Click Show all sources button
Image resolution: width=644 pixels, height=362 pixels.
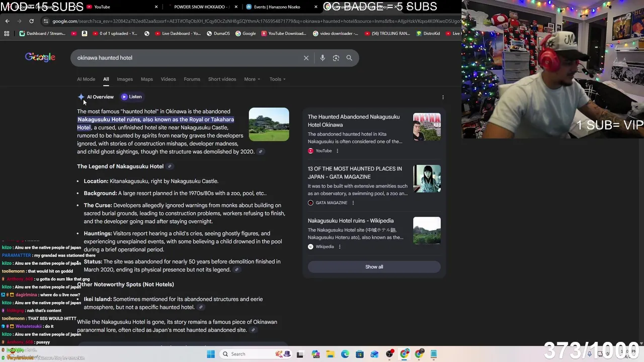(374, 267)
